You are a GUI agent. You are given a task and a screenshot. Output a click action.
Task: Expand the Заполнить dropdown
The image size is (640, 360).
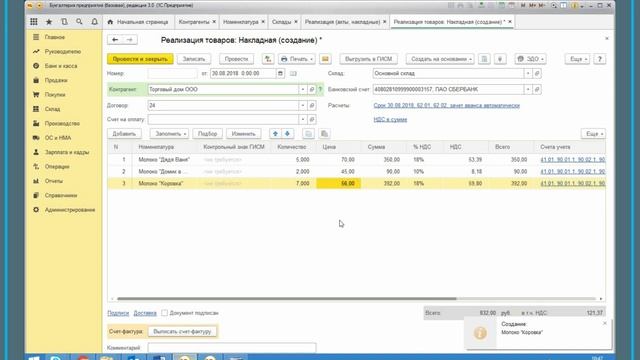point(169,134)
